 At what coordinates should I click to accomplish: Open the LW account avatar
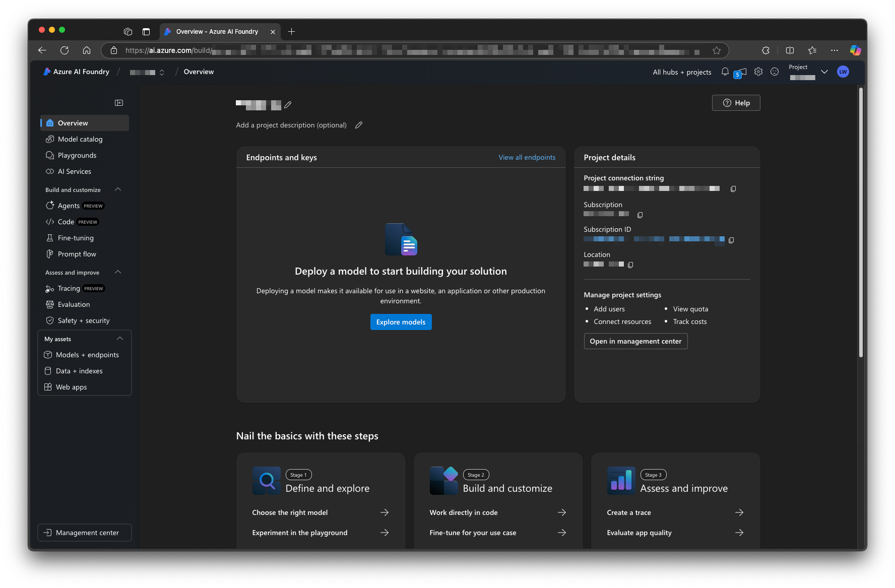pyautogui.click(x=843, y=72)
